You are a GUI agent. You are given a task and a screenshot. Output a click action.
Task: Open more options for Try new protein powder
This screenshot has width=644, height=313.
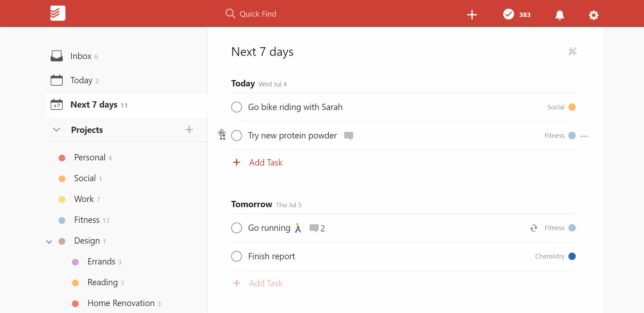click(x=584, y=136)
